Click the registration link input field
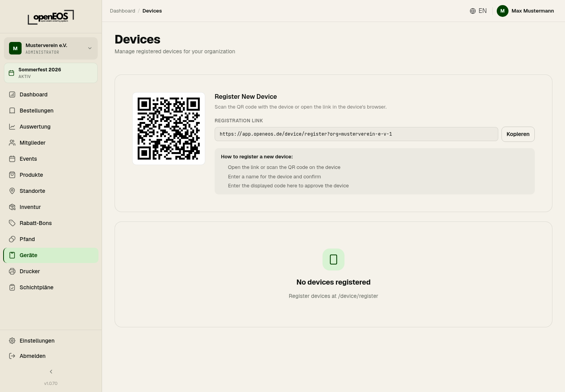The image size is (565, 392). [x=356, y=134]
